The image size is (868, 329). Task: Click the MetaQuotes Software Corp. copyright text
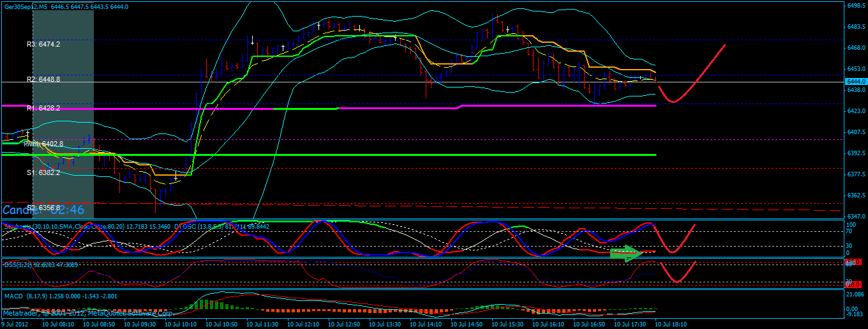click(87, 313)
